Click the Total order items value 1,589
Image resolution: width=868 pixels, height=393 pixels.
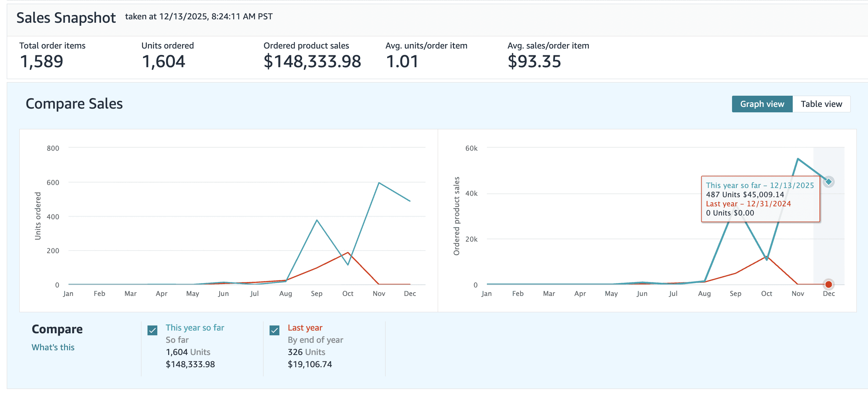(x=41, y=61)
